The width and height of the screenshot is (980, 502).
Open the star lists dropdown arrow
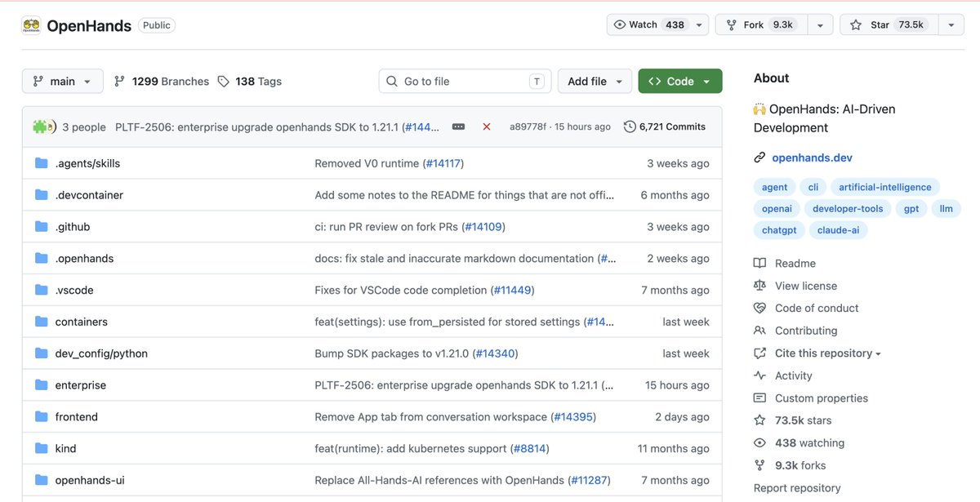coord(951,24)
